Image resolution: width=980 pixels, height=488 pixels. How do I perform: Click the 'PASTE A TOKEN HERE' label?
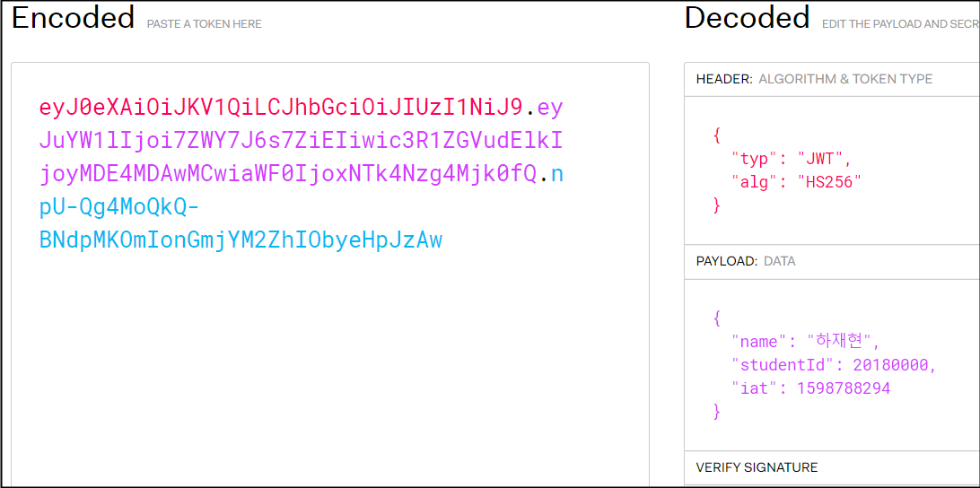205,24
